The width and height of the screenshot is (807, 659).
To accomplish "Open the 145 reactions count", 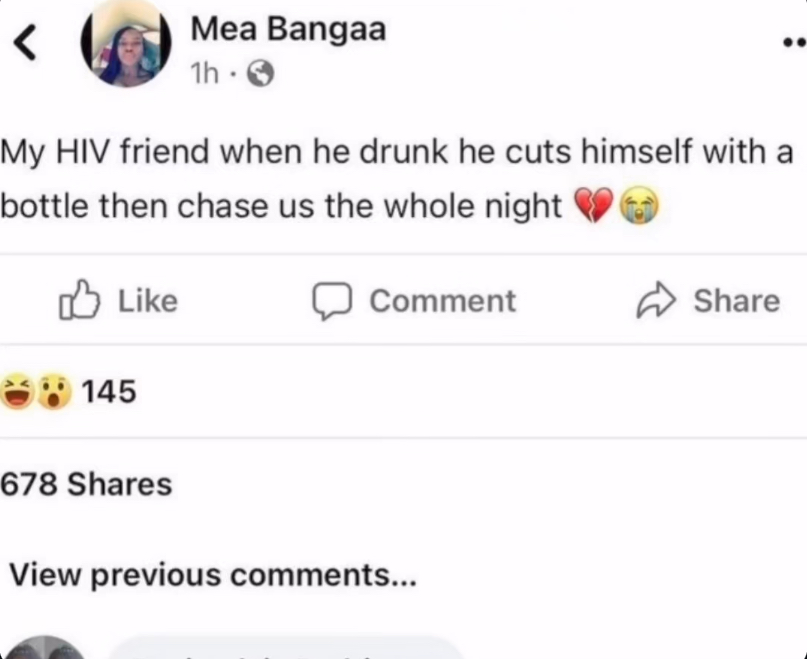I will click(x=108, y=392).
